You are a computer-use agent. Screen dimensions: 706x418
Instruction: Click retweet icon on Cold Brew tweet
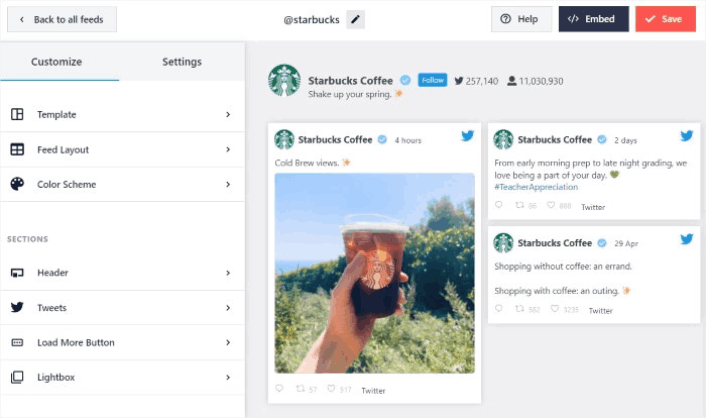[300, 388]
